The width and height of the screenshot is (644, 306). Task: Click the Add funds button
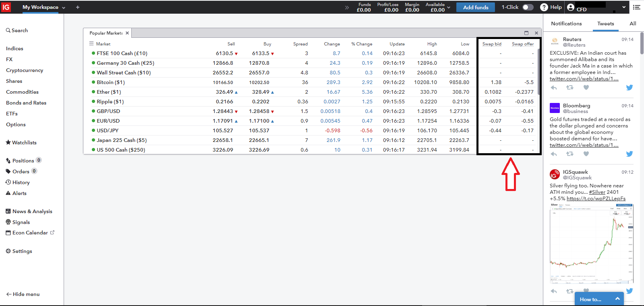[x=475, y=7]
